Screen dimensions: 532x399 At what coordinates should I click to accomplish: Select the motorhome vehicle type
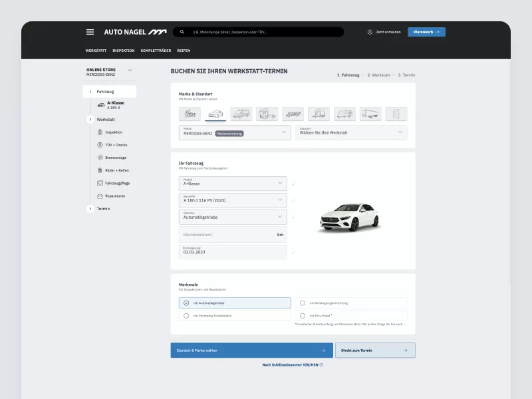[344, 114]
